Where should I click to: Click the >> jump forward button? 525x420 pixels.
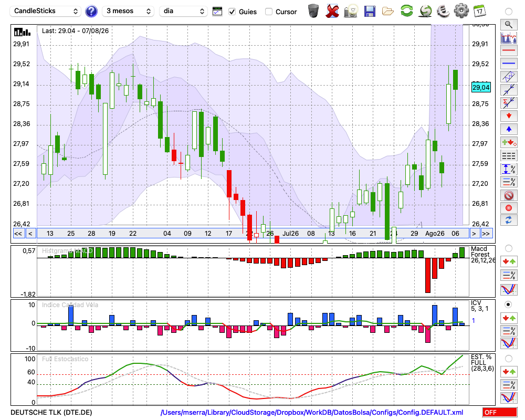(x=486, y=234)
